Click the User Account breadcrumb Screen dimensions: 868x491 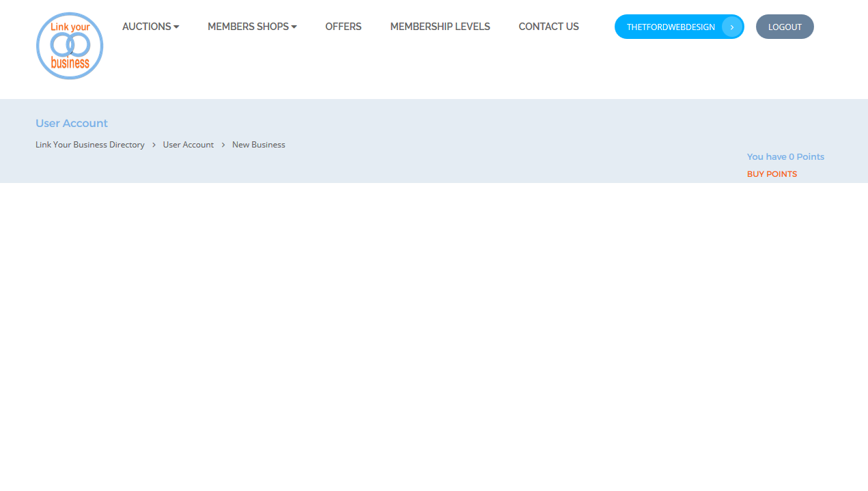click(x=188, y=144)
